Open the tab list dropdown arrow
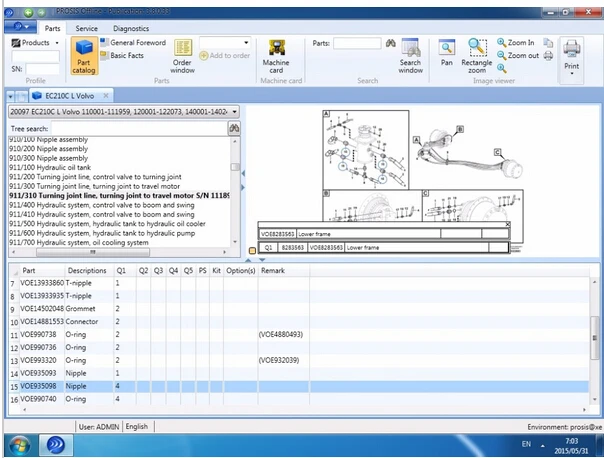The image size is (604, 458). pyautogui.click(x=10, y=96)
